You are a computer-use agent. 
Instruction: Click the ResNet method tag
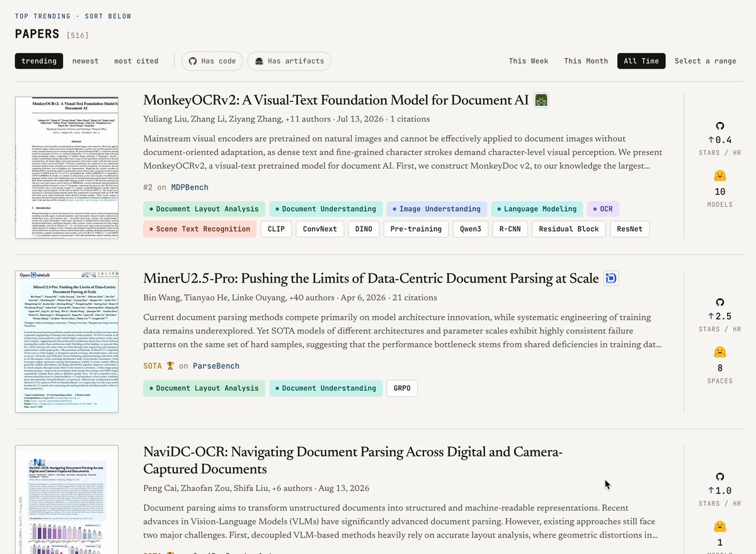(x=629, y=229)
